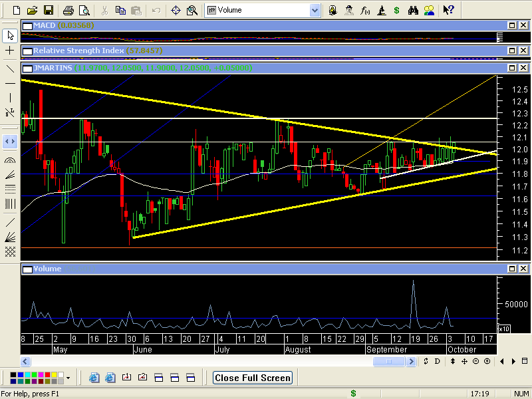Open the System Tester microscope icon
The image size is (532, 399).
pos(381,11)
